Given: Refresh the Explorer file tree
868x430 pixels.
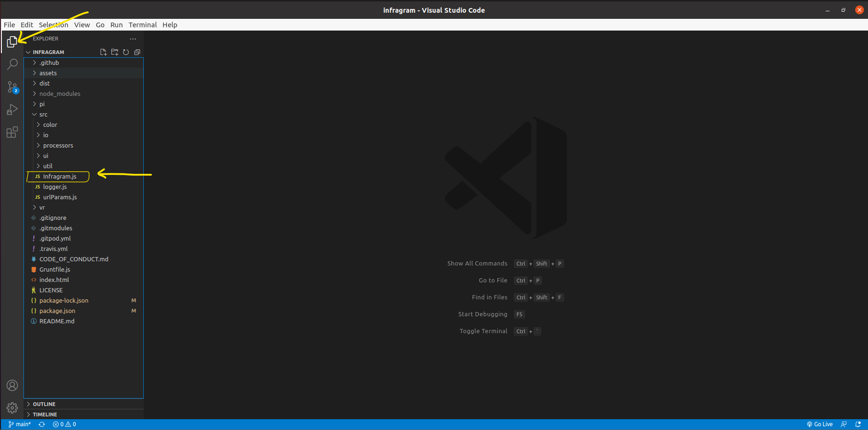Looking at the screenshot, I should pos(126,52).
